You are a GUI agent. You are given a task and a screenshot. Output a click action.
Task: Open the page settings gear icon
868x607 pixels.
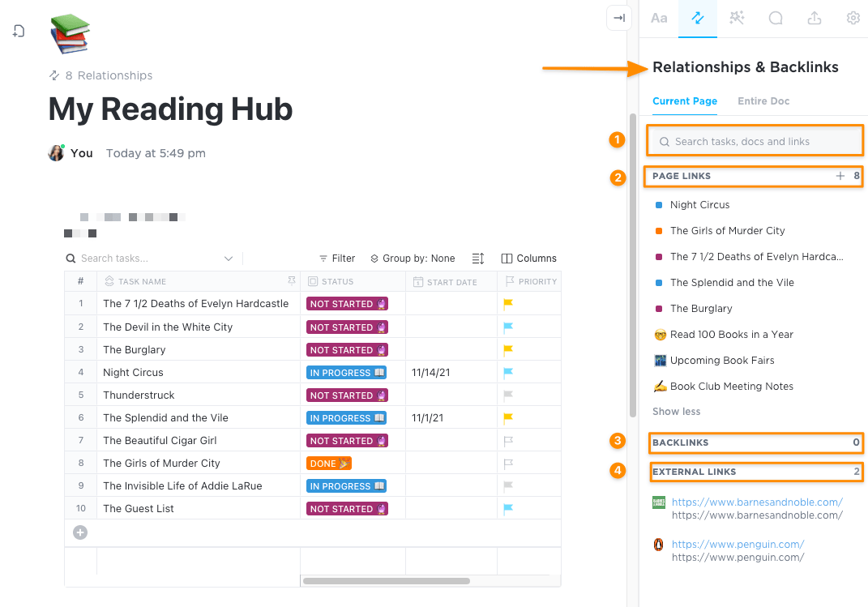(853, 18)
